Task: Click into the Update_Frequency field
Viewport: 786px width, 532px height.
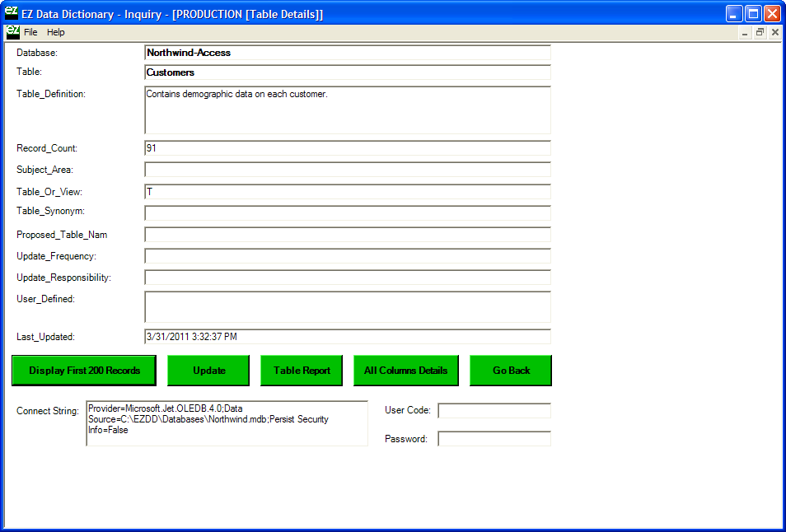Action: (x=347, y=256)
